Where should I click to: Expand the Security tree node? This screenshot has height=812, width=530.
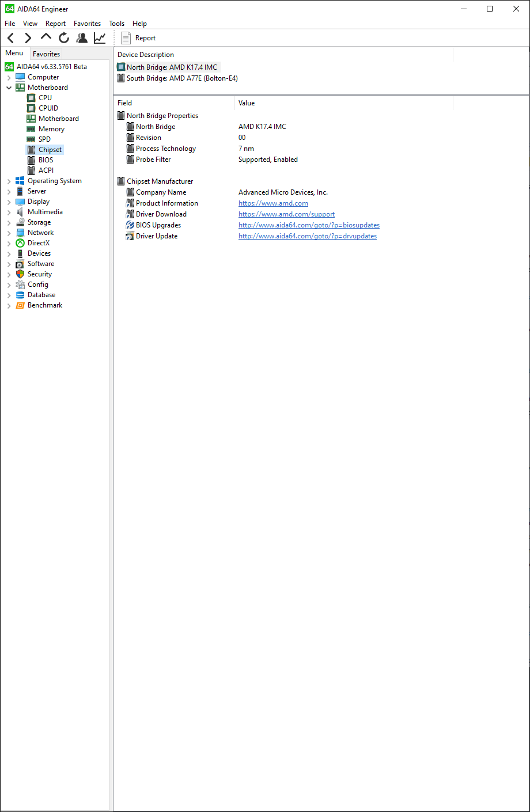9,274
